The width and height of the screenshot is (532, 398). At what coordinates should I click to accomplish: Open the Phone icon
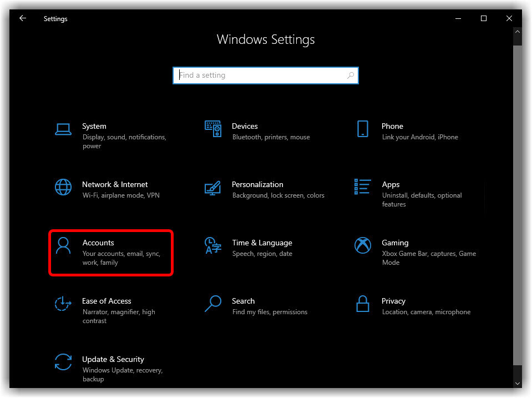pos(363,129)
